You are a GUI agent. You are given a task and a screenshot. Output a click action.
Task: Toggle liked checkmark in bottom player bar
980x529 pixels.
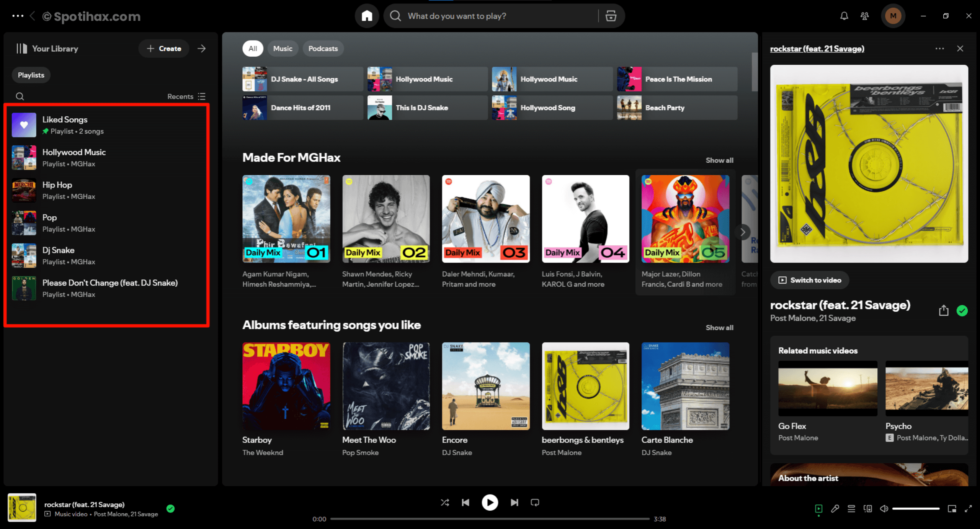[170, 508]
